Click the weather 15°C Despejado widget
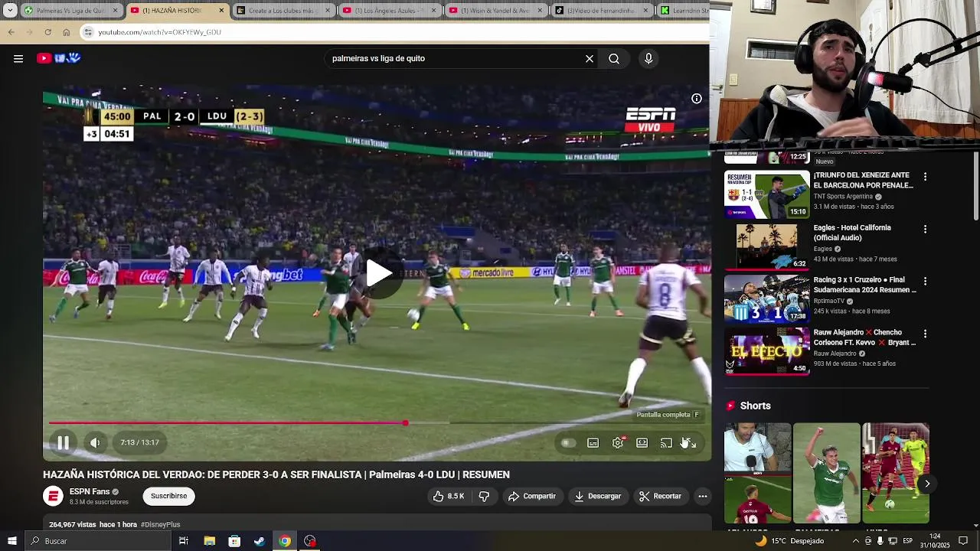The width and height of the screenshot is (980, 551). tap(789, 541)
